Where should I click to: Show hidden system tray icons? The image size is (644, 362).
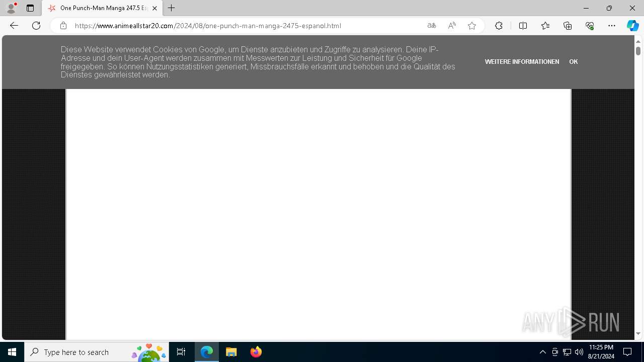tap(542, 352)
